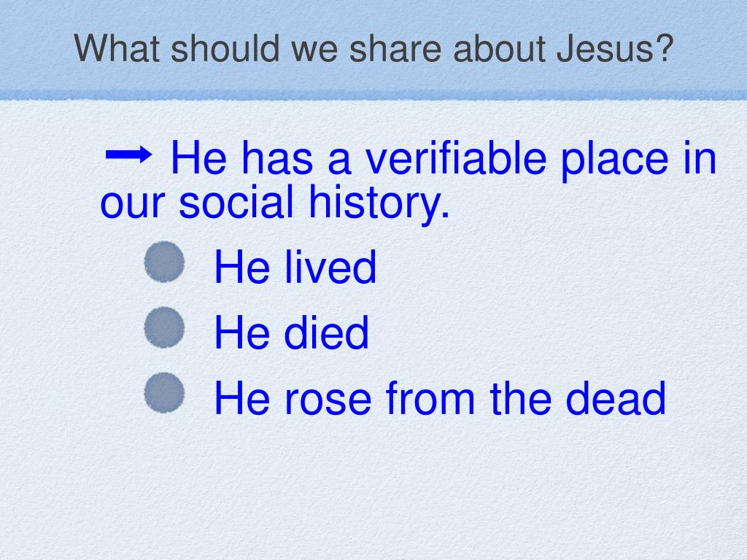Click the round bullet beside He died
This screenshot has width=747, height=560.
(x=164, y=327)
